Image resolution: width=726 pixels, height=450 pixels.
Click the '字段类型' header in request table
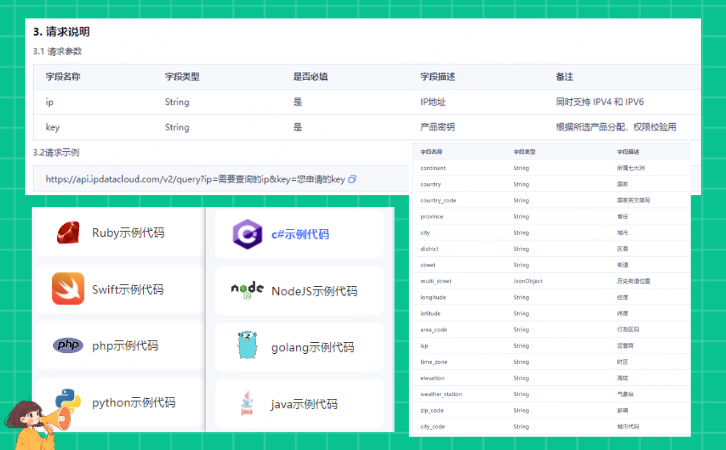point(182,77)
